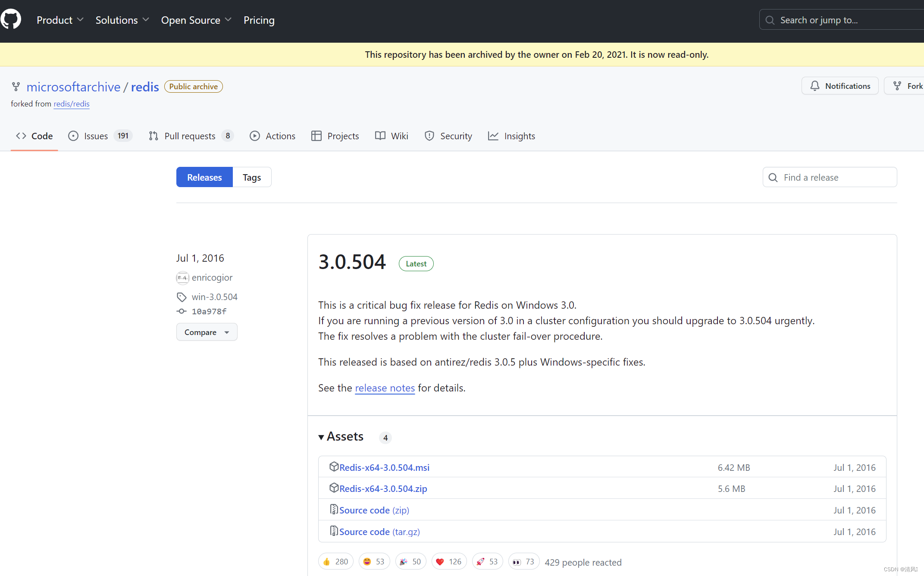Image resolution: width=924 pixels, height=576 pixels.
Task: Download Redis-x64-3.0.504.zip
Action: click(383, 488)
